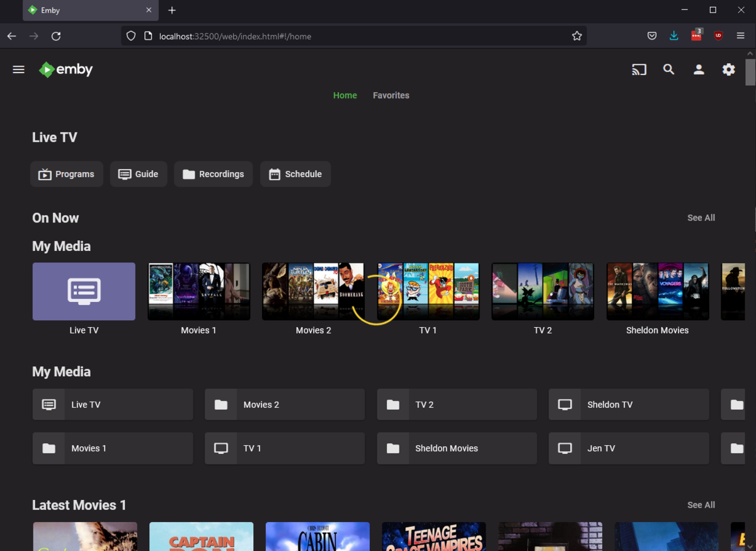Click the Cast to device icon
Viewport: 756px width, 551px height.
[639, 69]
